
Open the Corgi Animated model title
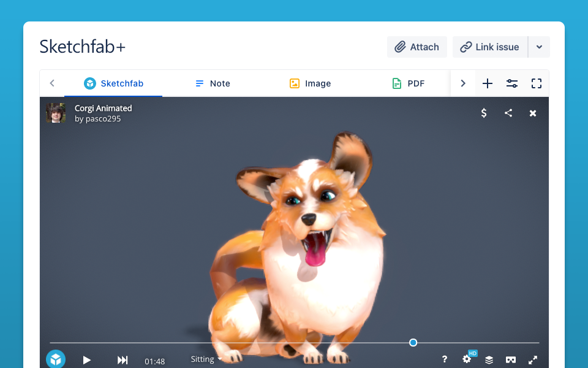tap(103, 108)
